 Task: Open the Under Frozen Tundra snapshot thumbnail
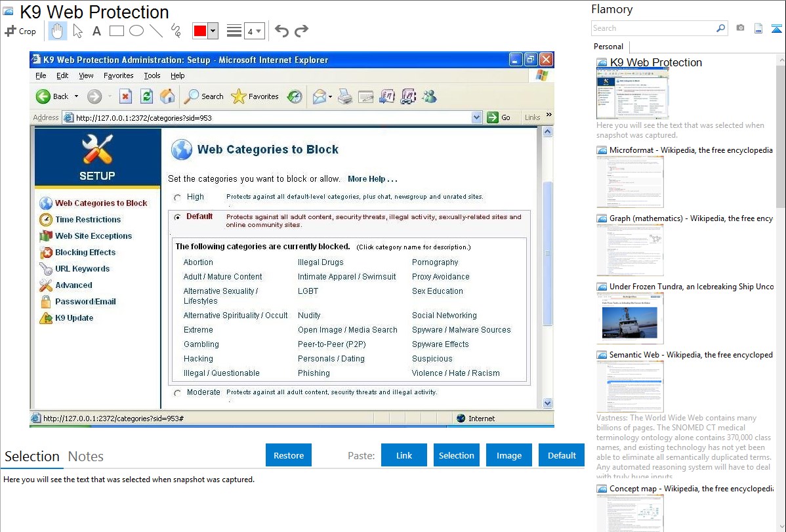tap(630, 318)
